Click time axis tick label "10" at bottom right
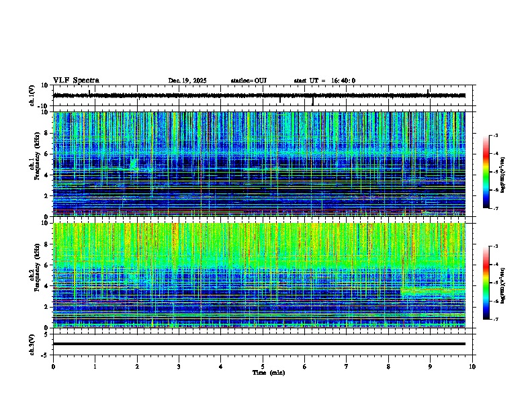Viewport: 532px width, 411px height. 472,367
